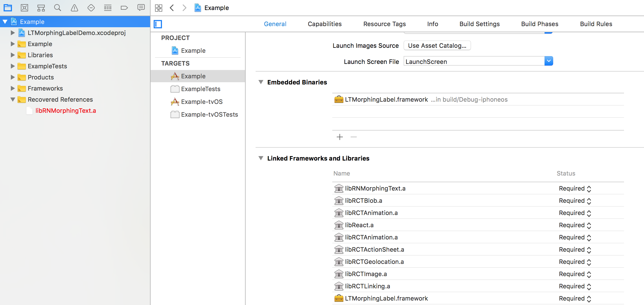Change libReact.a Required status stepper

click(589, 226)
